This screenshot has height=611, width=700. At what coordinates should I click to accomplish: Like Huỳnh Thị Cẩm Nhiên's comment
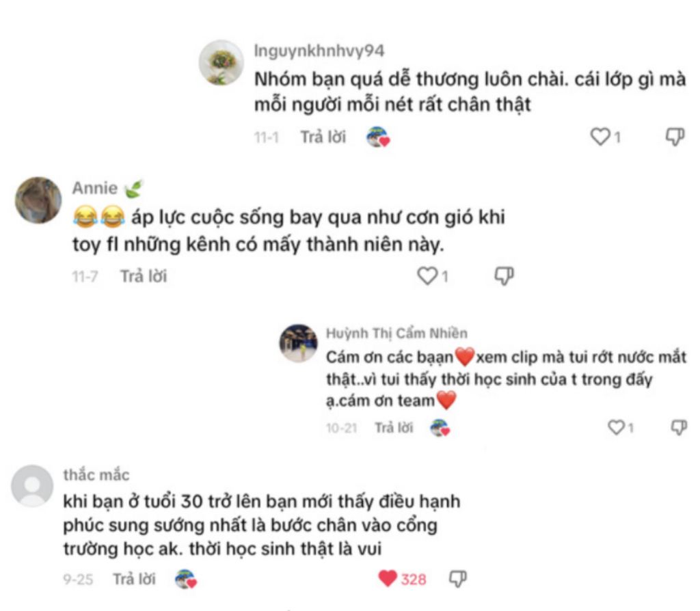616,427
